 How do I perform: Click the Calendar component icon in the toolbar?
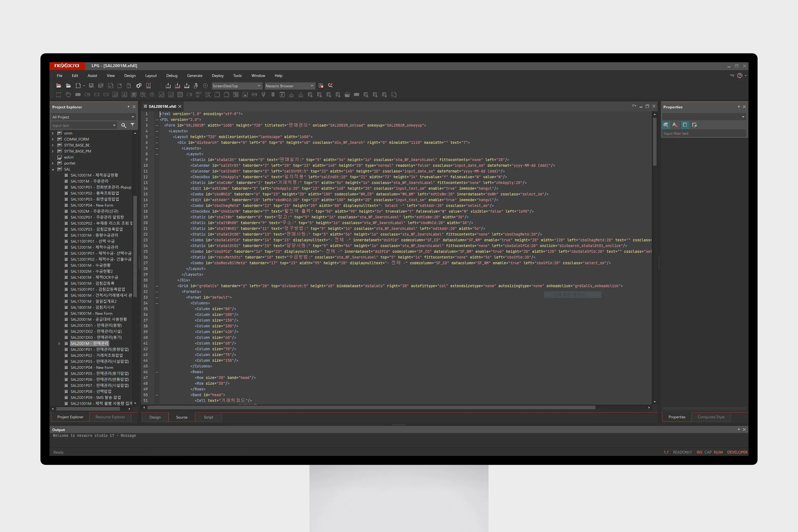(236, 95)
